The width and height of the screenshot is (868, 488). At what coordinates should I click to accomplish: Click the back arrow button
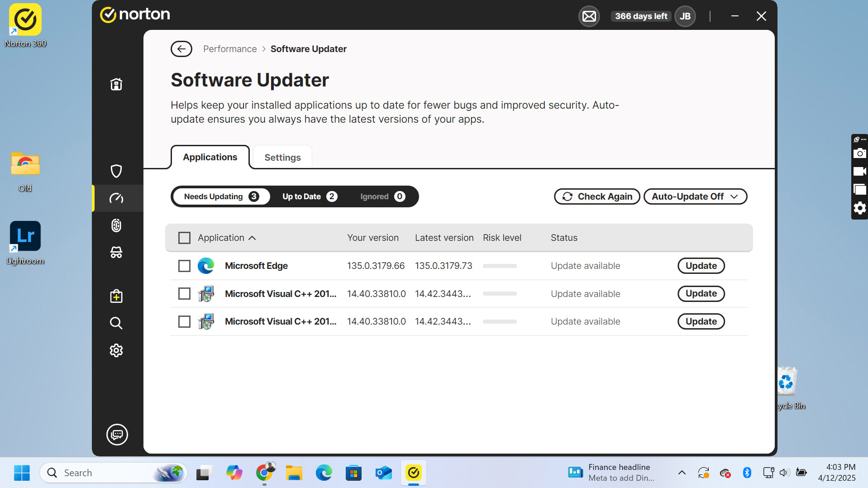tap(181, 49)
